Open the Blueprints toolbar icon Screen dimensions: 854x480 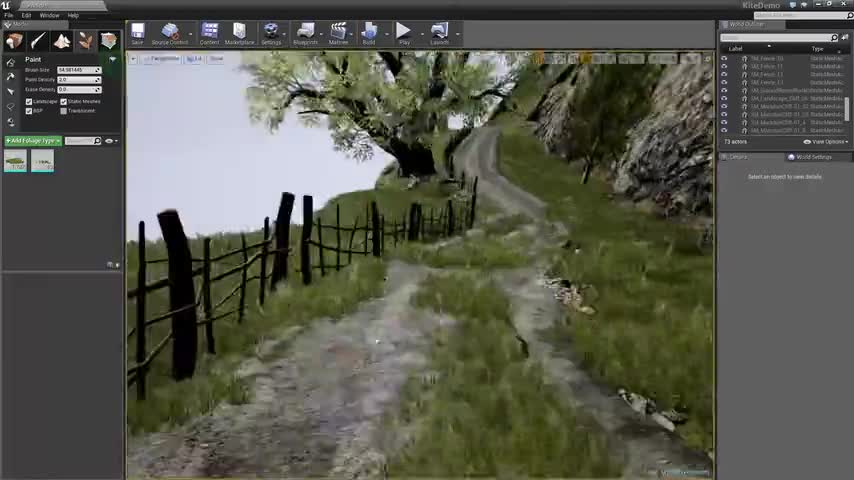305,33
